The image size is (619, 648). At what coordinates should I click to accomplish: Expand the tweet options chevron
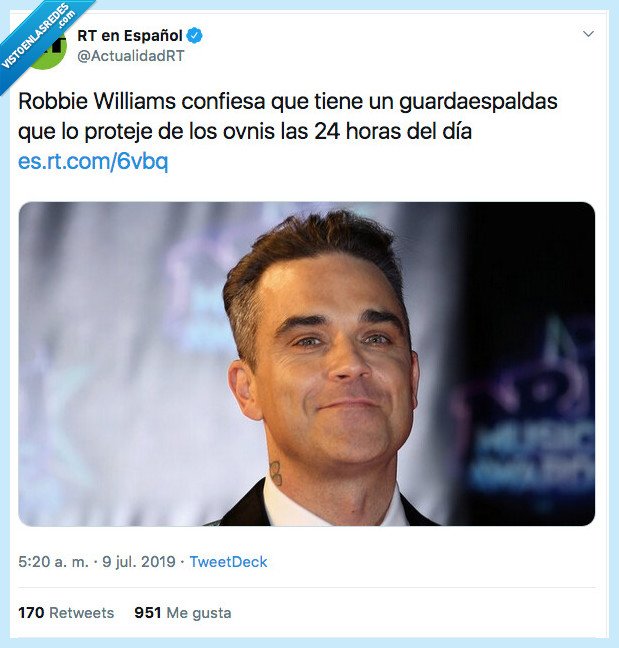[588, 33]
